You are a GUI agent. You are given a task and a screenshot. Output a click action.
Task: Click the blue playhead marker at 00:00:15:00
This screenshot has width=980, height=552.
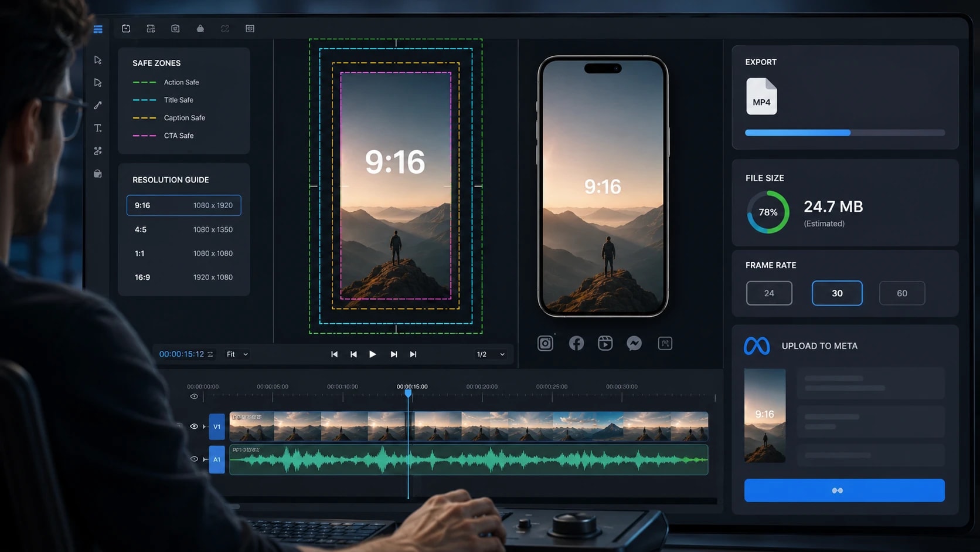point(408,393)
